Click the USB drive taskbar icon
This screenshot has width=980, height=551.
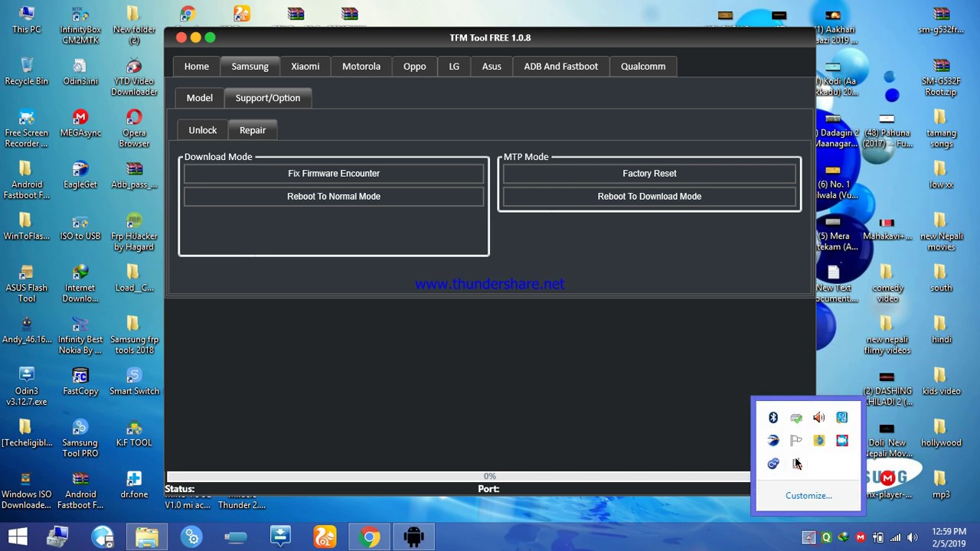pos(236,537)
